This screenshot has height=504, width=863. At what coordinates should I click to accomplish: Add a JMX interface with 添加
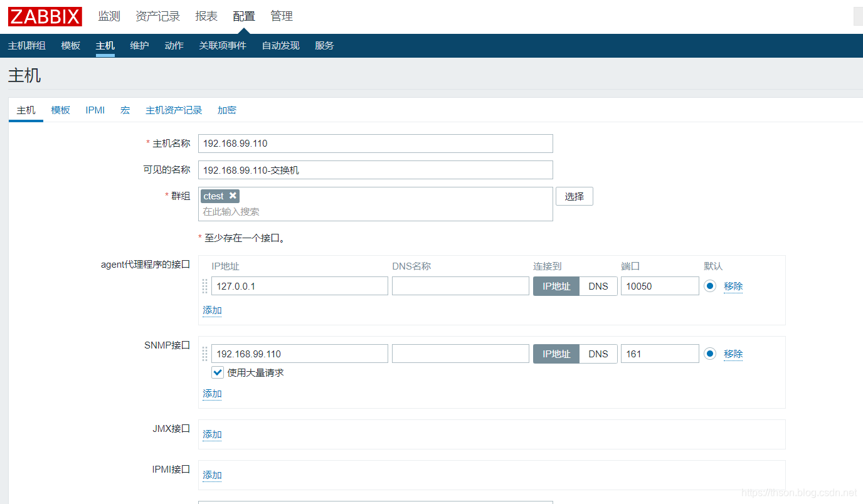[212, 434]
